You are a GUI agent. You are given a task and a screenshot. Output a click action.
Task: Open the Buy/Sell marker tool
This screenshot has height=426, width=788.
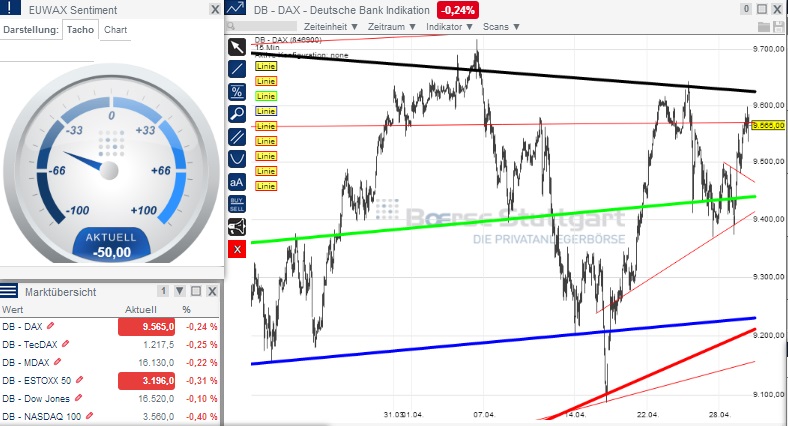[x=237, y=204]
